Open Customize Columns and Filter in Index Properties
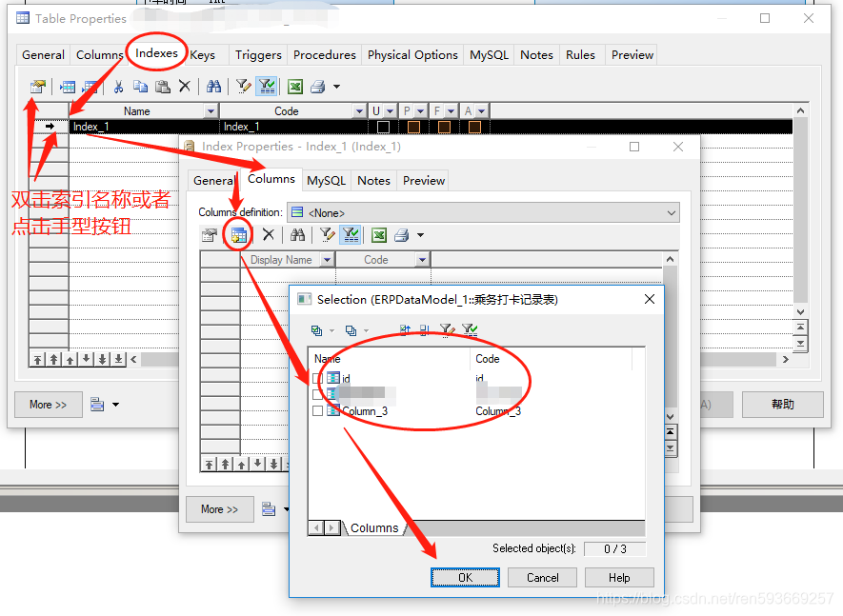Viewport: 843px width, 616px height. [x=327, y=235]
